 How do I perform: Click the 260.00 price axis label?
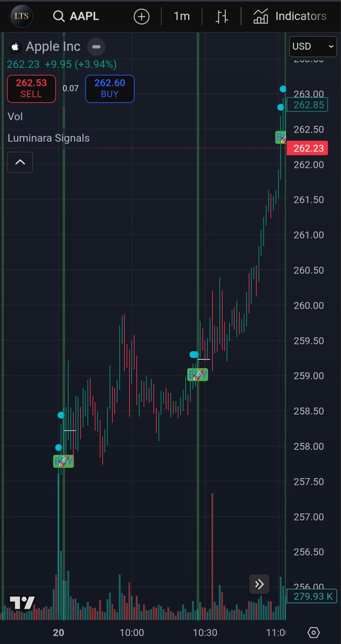(x=309, y=306)
